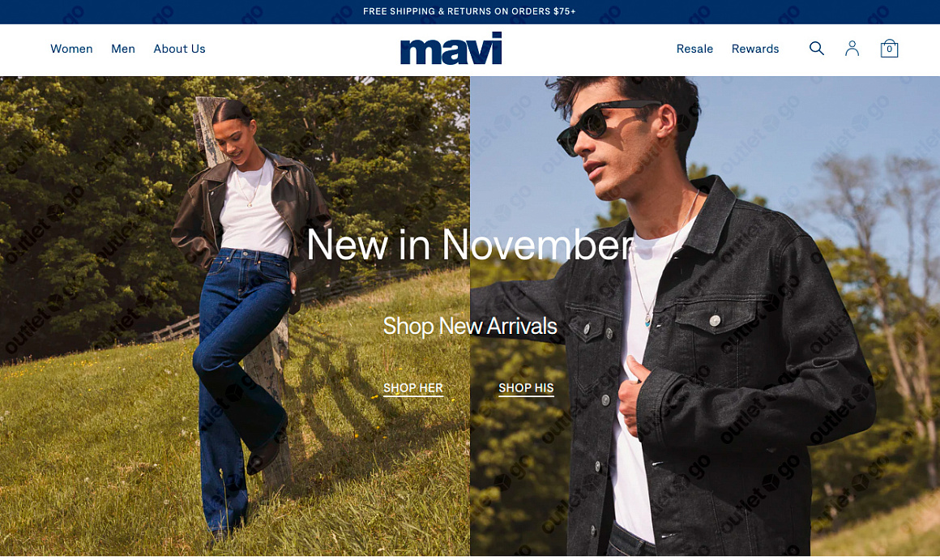Click the SHOP HIS link
This screenshot has height=560, width=940.
tap(527, 388)
